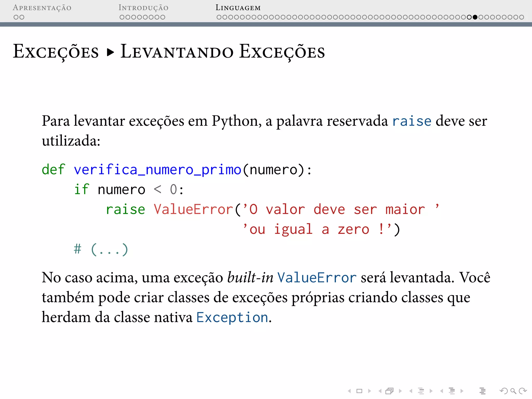Image resolution: width=532 pixels, height=399 pixels.
Task: Go to next frame arrow
Action: pos(400,391)
